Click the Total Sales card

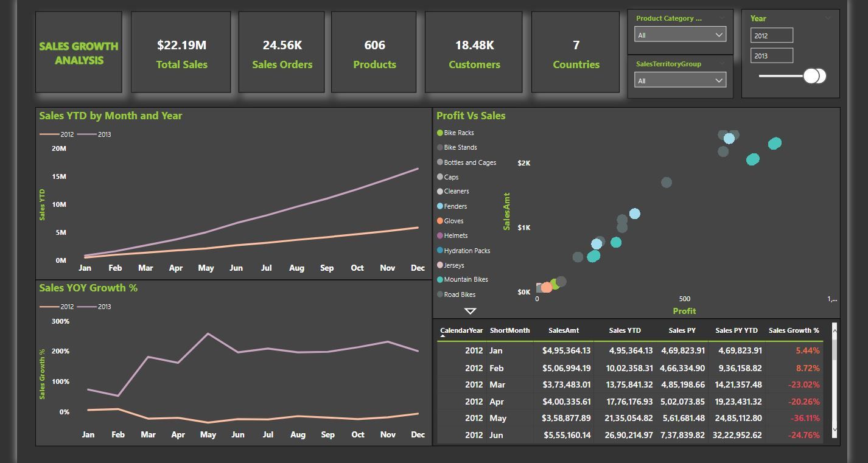[181, 53]
